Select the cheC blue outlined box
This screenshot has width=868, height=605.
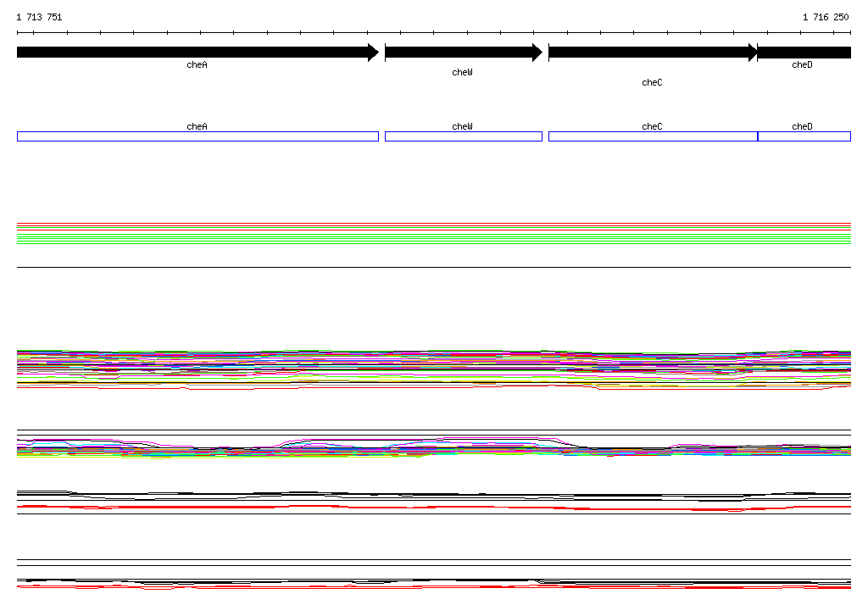pyautogui.click(x=654, y=136)
